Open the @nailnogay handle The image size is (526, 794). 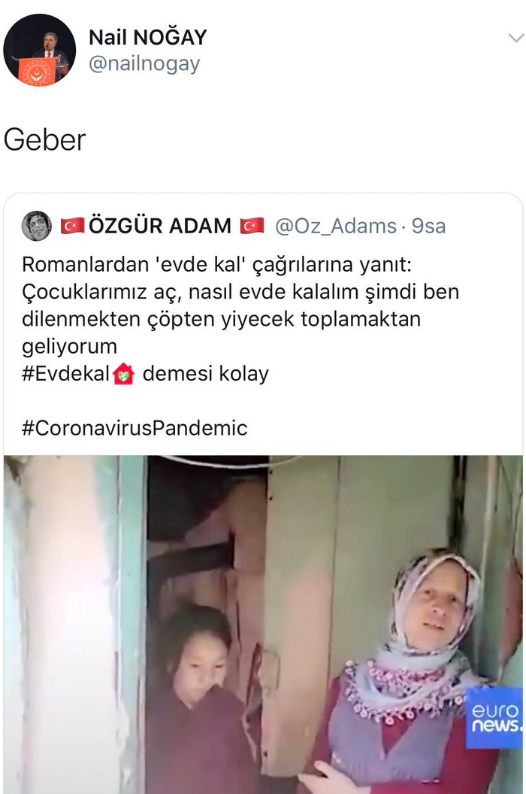click(144, 64)
